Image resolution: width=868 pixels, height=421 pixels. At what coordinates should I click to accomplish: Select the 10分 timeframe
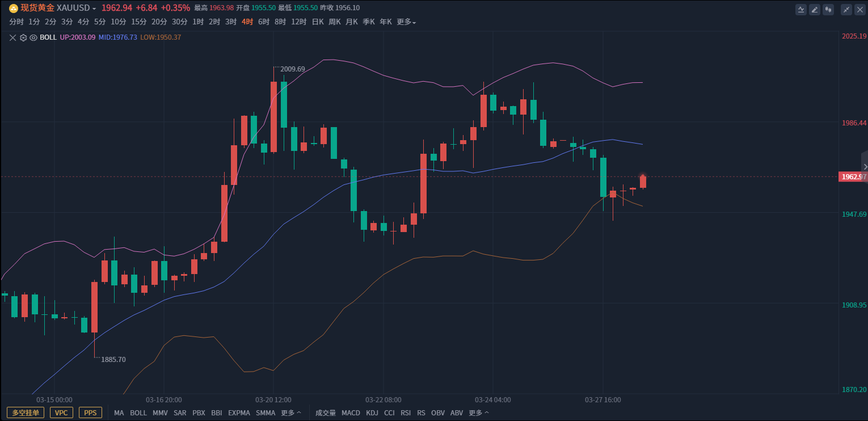tap(119, 22)
